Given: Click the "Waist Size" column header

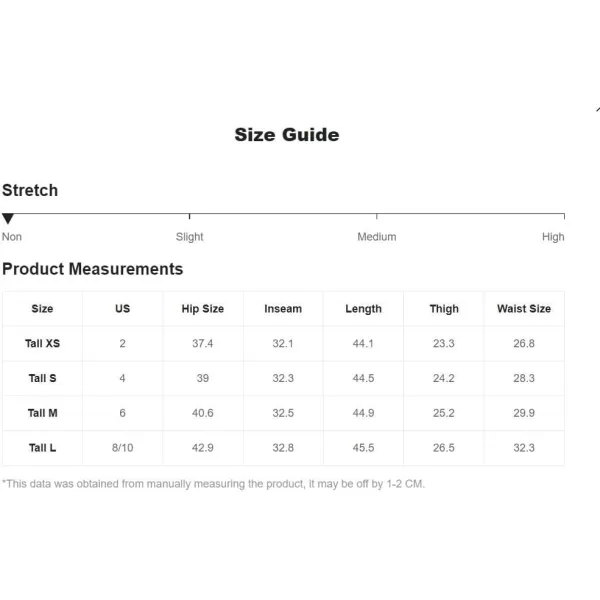Looking at the screenshot, I should click(524, 309).
